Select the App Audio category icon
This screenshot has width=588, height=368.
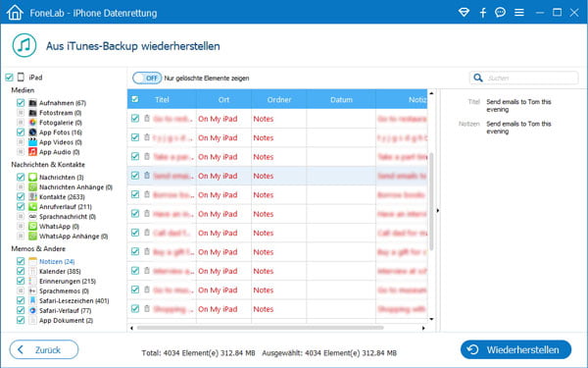click(x=32, y=152)
